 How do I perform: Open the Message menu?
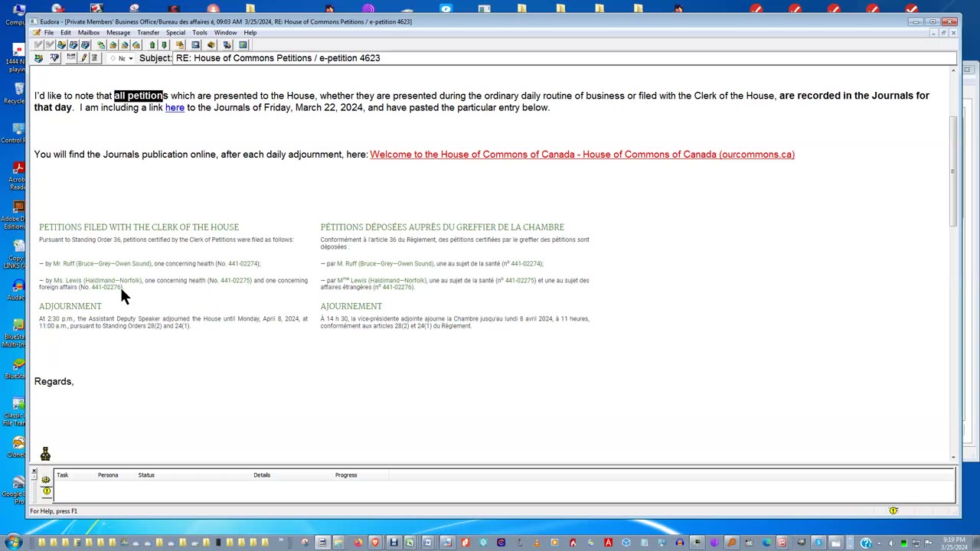118,33
